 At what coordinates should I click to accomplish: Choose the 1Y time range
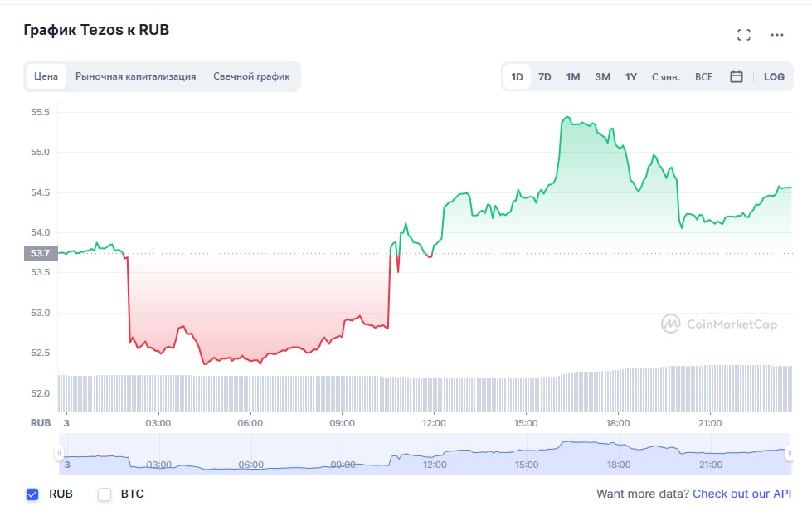[x=631, y=76]
